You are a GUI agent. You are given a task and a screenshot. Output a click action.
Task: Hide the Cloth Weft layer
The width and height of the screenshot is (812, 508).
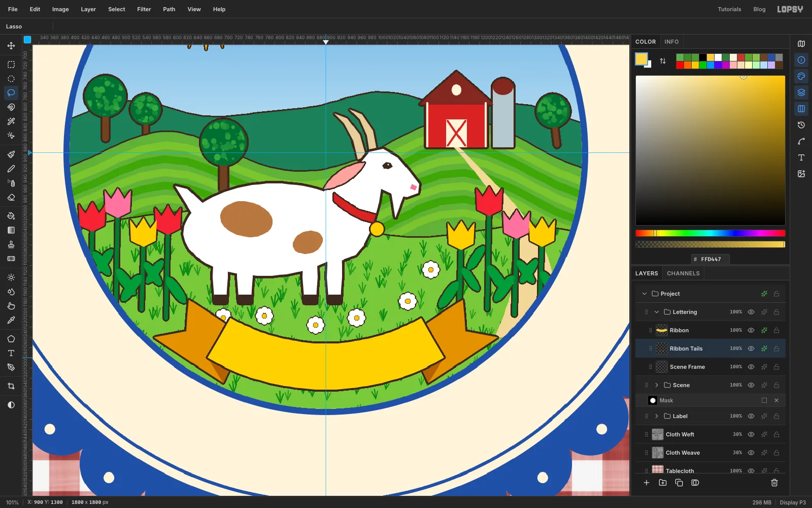[x=751, y=434]
